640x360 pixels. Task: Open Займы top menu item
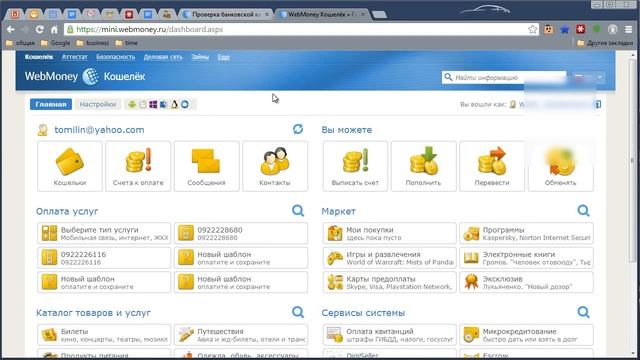pyautogui.click(x=200, y=57)
